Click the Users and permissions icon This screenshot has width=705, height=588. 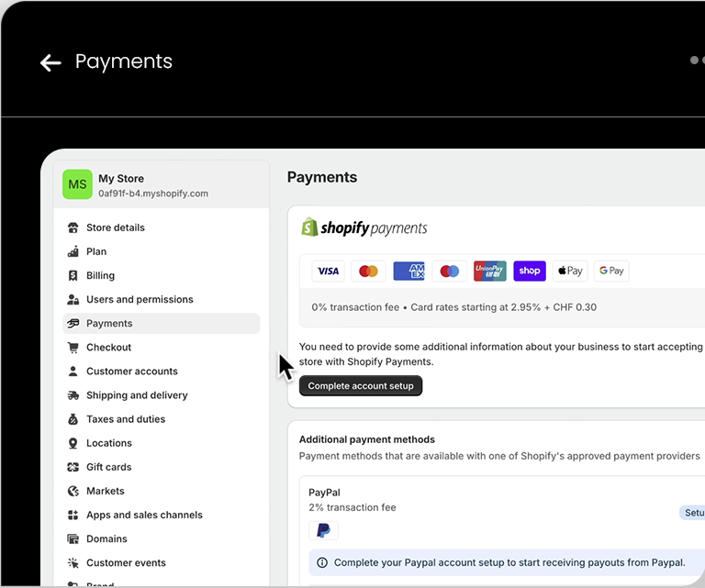(x=73, y=299)
